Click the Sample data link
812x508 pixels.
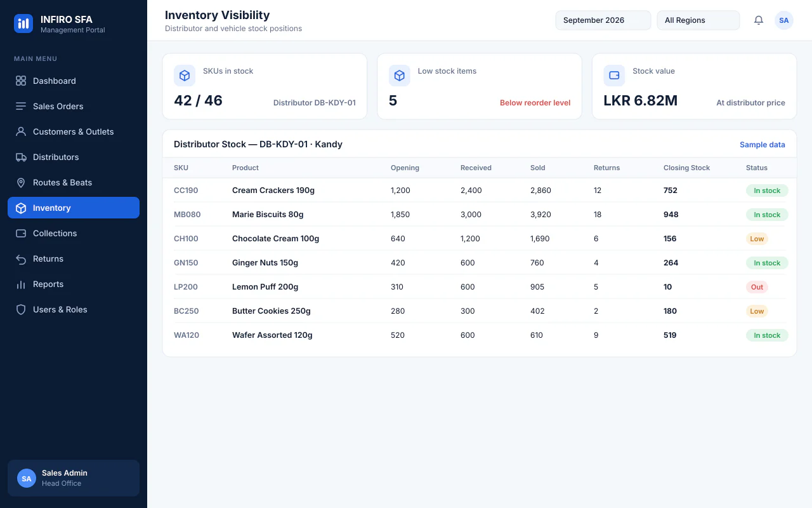point(763,145)
